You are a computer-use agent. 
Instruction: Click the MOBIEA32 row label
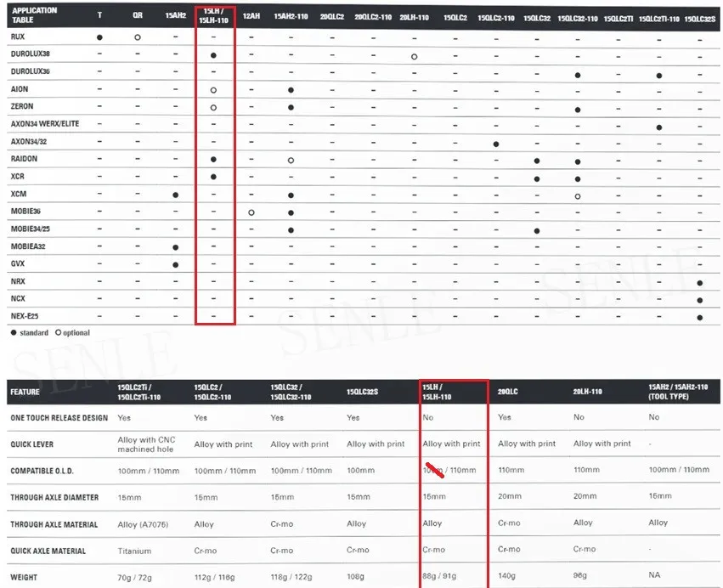(28, 246)
